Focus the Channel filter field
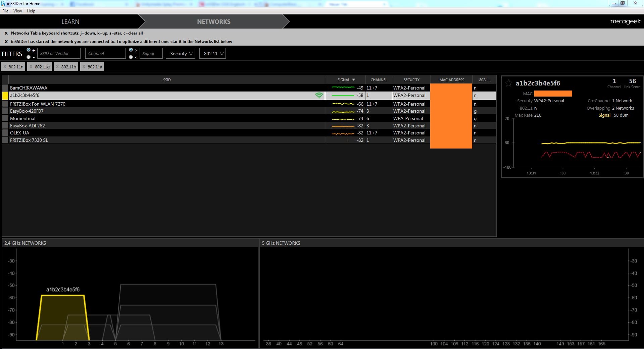Viewport: 644px width, 349px height. pos(105,54)
